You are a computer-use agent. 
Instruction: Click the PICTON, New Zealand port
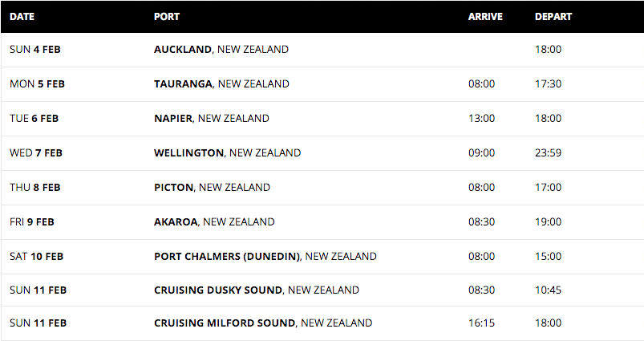[x=212, y=187]
